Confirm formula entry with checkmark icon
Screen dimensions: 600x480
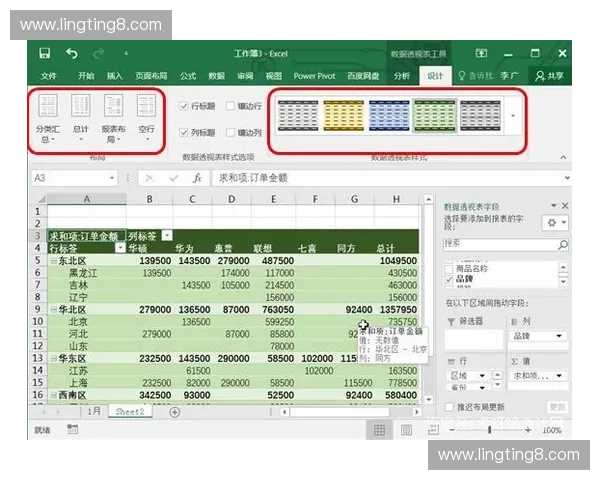[174, 178]
